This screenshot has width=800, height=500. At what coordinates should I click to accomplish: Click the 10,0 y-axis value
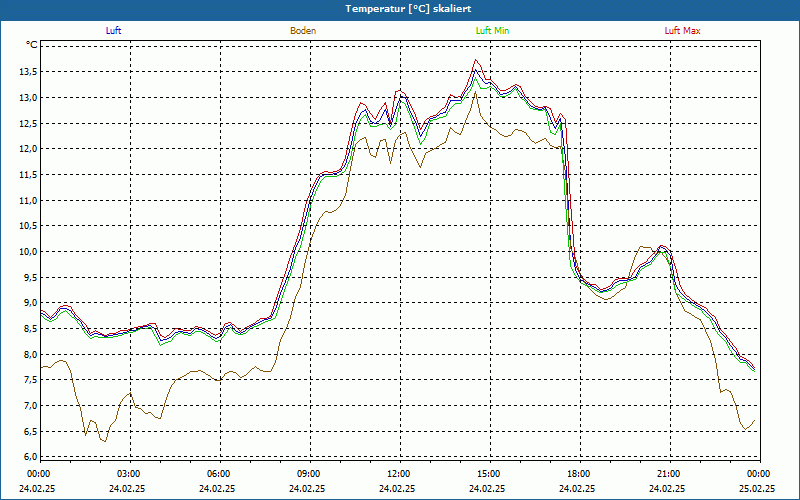(x=29, y=252)
